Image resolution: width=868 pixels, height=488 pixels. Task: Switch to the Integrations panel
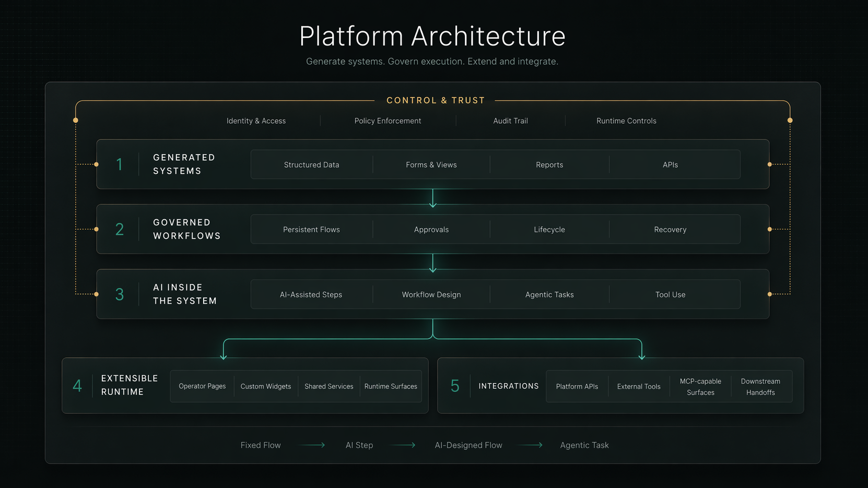(x=508, y=386)
